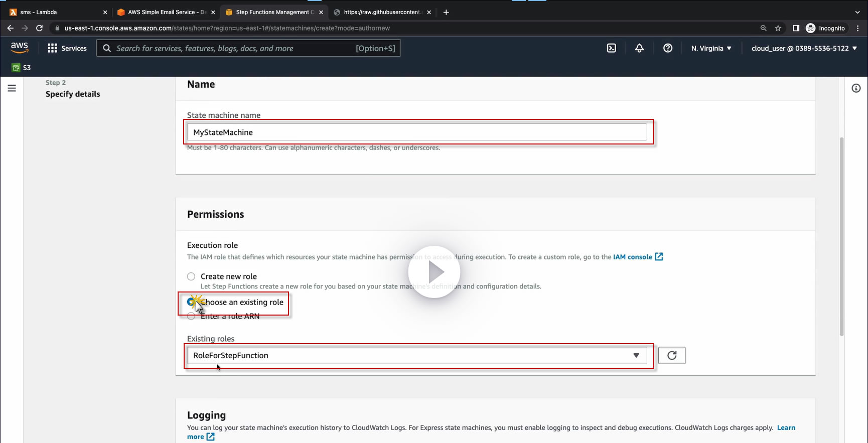Viewport: 868px width, 443px height.
Task: Reload the current page
Action: [x=39, y=28]
